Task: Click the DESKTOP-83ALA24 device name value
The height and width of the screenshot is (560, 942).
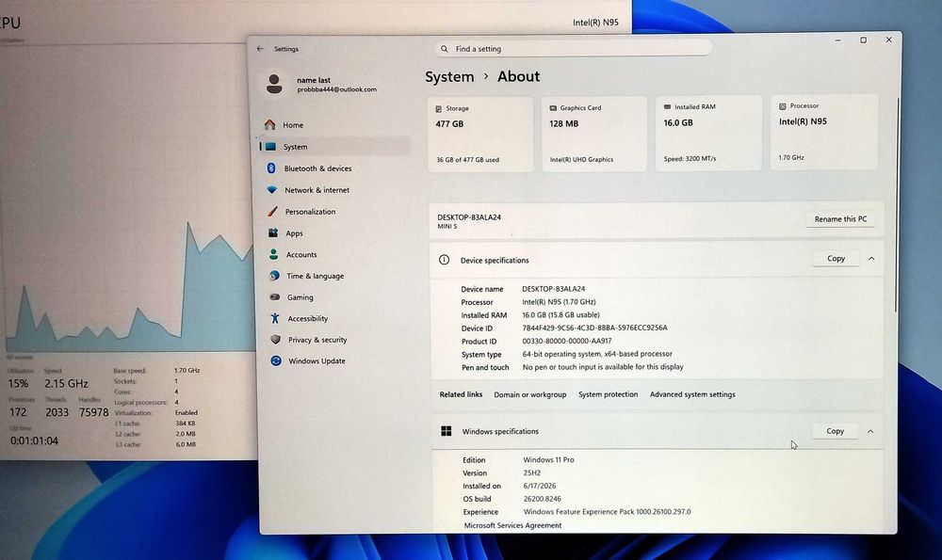Action: (553, 289)
